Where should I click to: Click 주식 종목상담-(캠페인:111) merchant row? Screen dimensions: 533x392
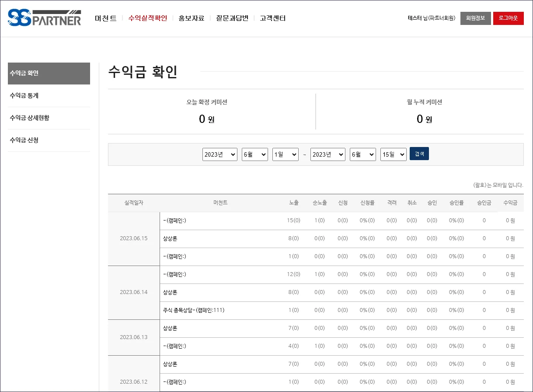pos(194,310)
